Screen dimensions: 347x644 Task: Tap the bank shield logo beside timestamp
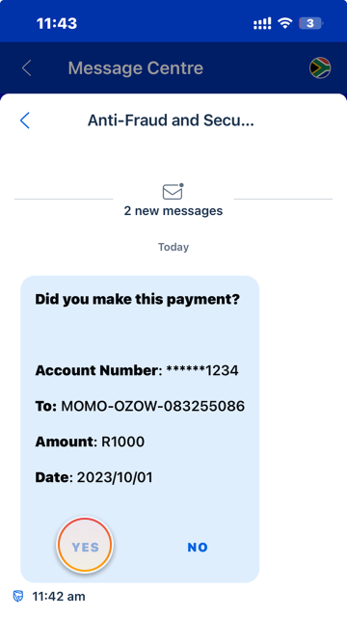[18, 596]
